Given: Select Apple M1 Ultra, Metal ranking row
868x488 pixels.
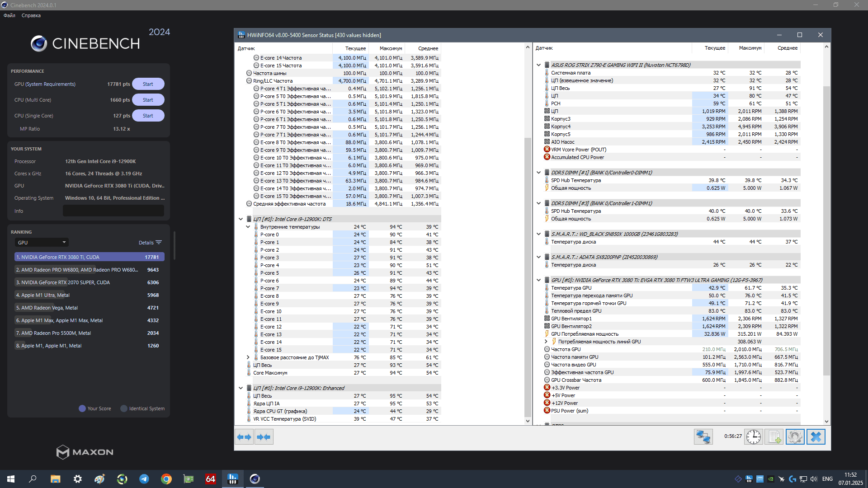Looking at the screenshot, I should pos(89,295).
